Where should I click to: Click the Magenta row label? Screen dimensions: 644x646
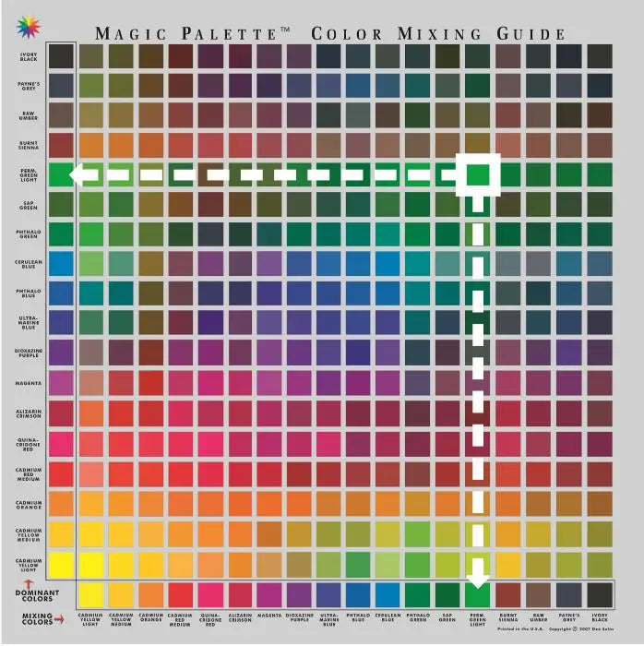pos(29,383)
